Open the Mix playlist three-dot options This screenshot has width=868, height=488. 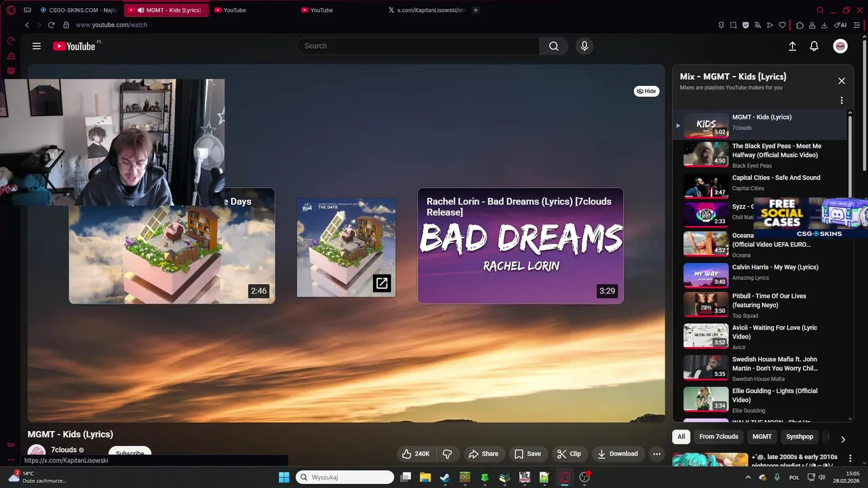click(842, 100)
